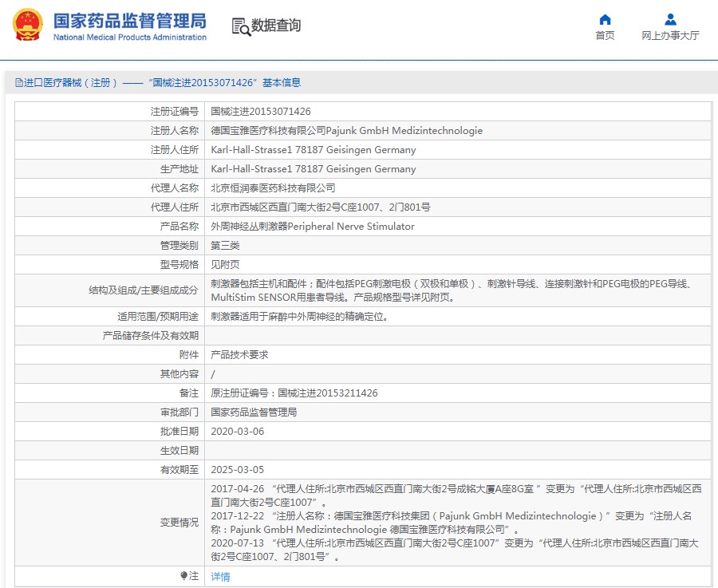Image resolution: width=718 pixels, height=588 pixels.
Task: Click the National Medical Products Administration subtitle
Action: coord(129,37)
